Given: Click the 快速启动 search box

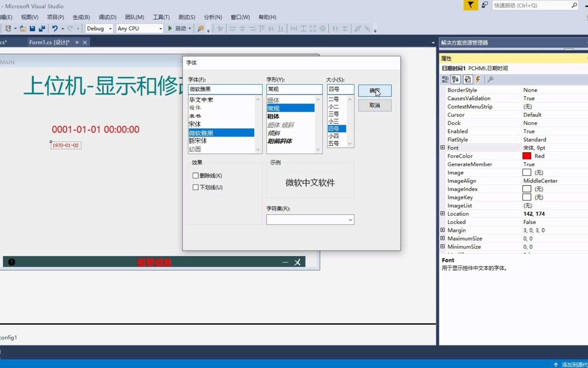Looking at the screenshot, I should point(535,5).
